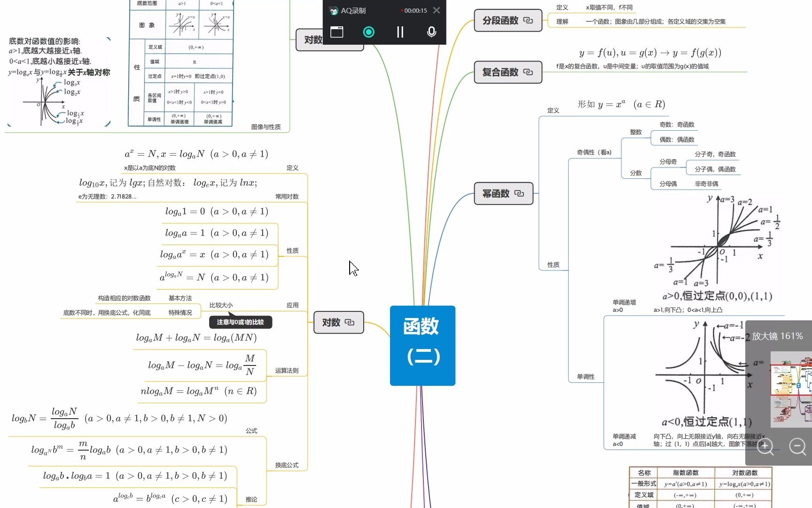Click the 应用 branch label
This screenshot has width=812, height=508.
tap(292, 305)
